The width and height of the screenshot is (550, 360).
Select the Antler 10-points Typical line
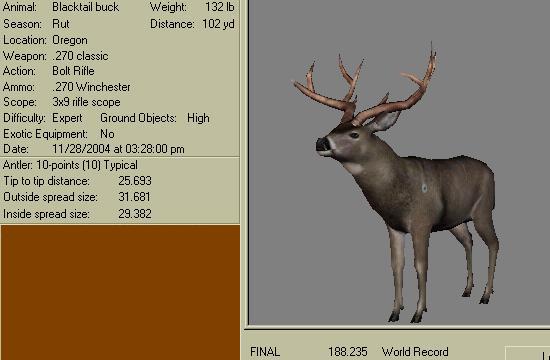click(x=70, y=165)
